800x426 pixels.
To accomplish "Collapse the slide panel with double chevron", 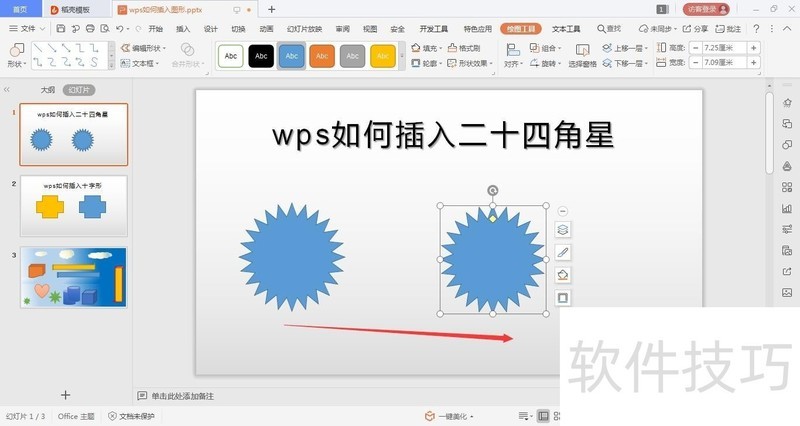I will [x=7, y=89].
